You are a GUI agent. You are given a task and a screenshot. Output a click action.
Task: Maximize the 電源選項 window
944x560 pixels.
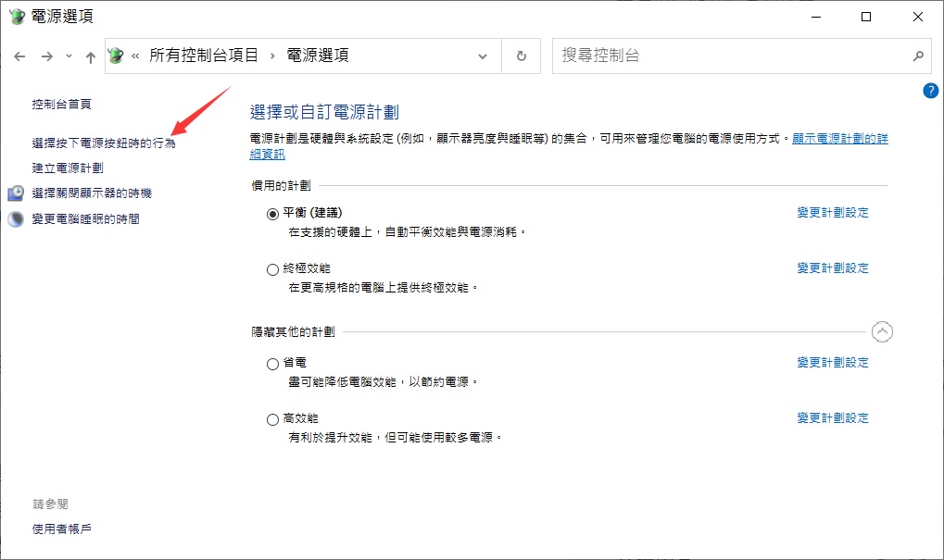pos(866,17)
